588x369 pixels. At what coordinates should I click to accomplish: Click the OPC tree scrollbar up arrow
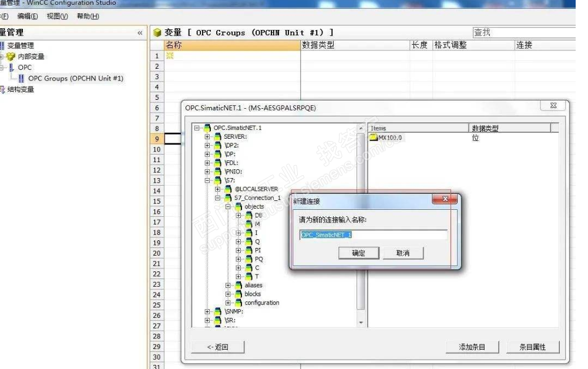(x=361, y=128)
